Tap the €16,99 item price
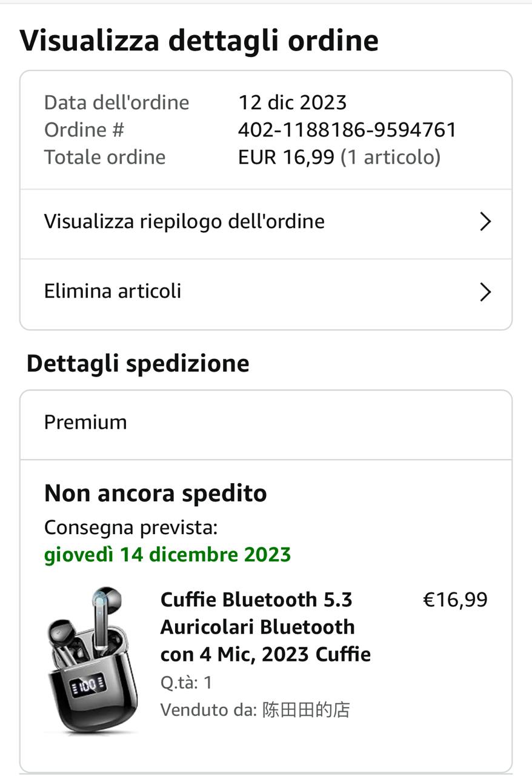Image resolution: width=532 pixels, height=776 pixels. point(455,600)
